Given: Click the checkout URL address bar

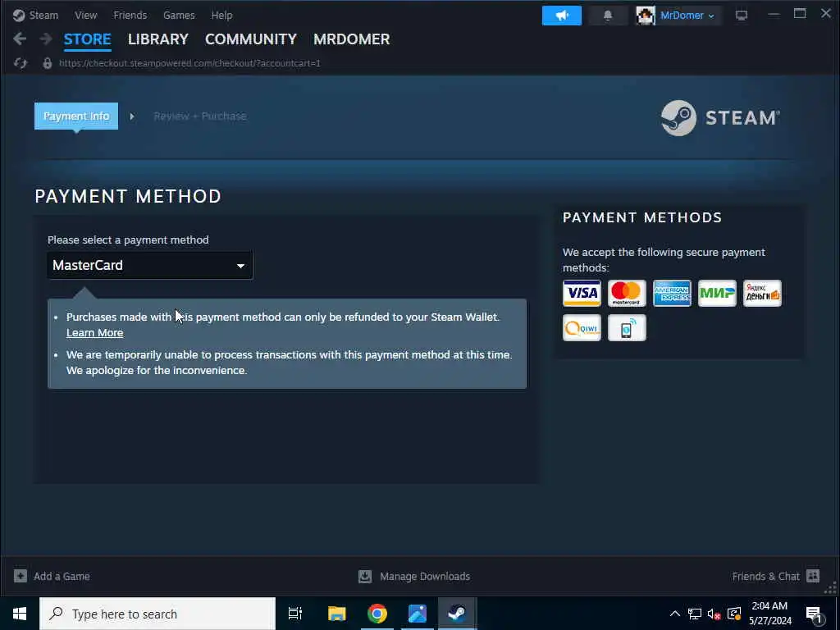Looking at the screenshot, I should click(189, 63).
